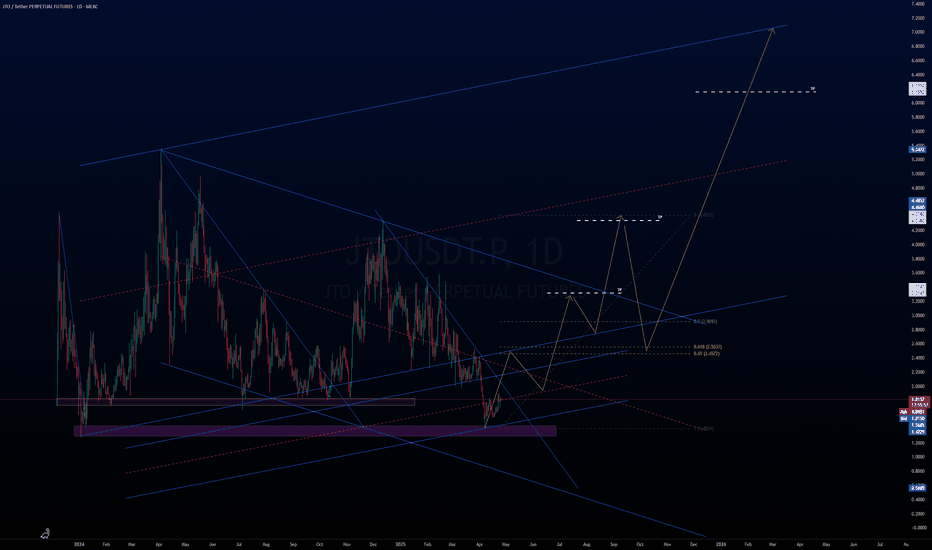Click the 6.0000 price scale value
Viewport: 932px width, 550px height.
point(918,103)
